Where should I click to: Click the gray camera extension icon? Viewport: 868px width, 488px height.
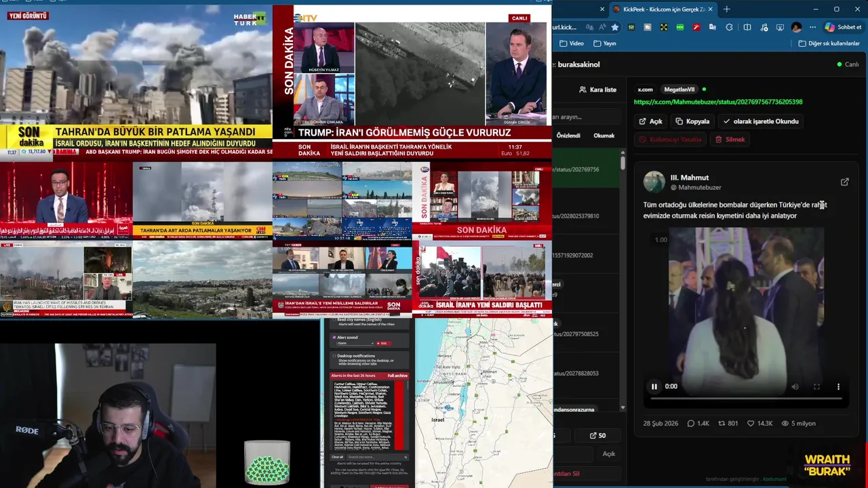(647, 27)
